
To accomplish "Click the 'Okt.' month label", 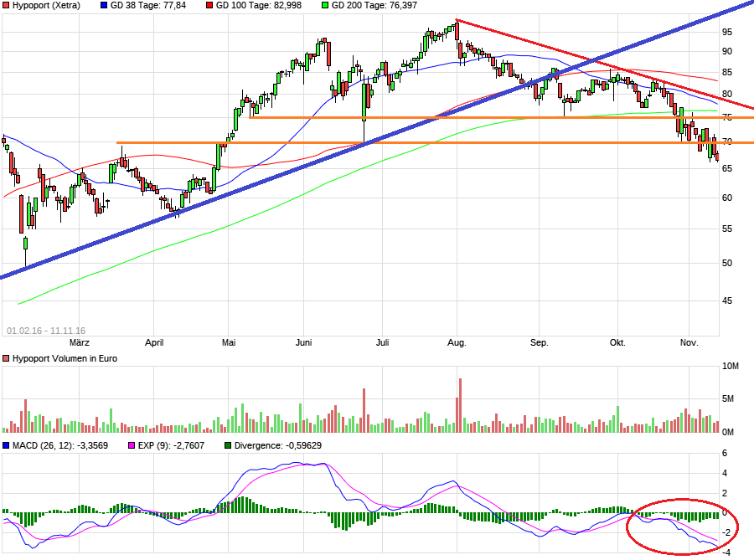I will (x=617, y=343).
